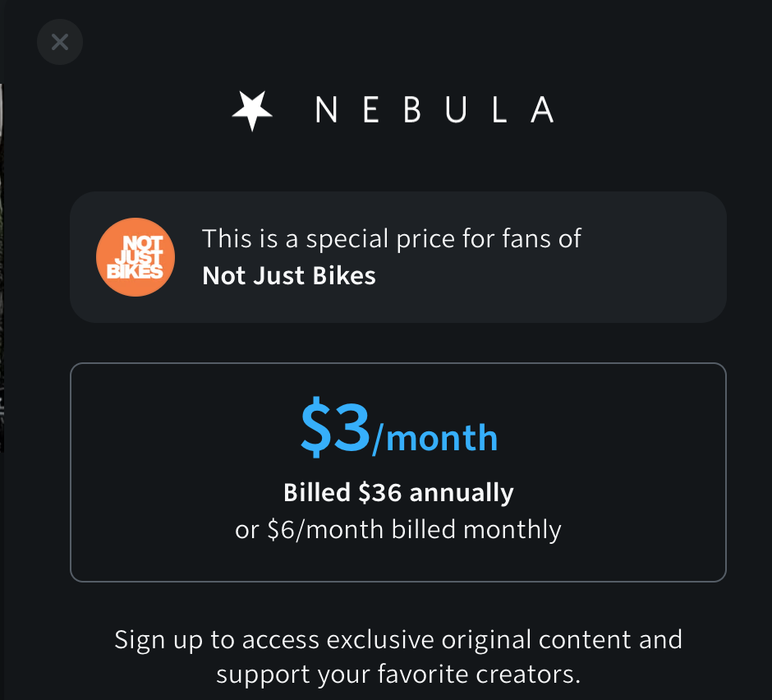Click the NEBULA wordmark text

tap(434, 110)
